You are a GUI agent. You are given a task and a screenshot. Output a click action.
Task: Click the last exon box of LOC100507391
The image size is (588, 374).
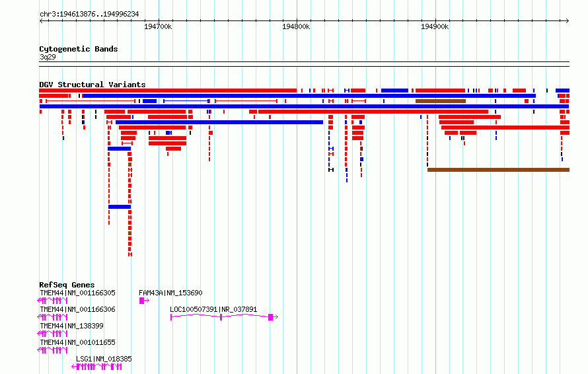coord(270,317)
